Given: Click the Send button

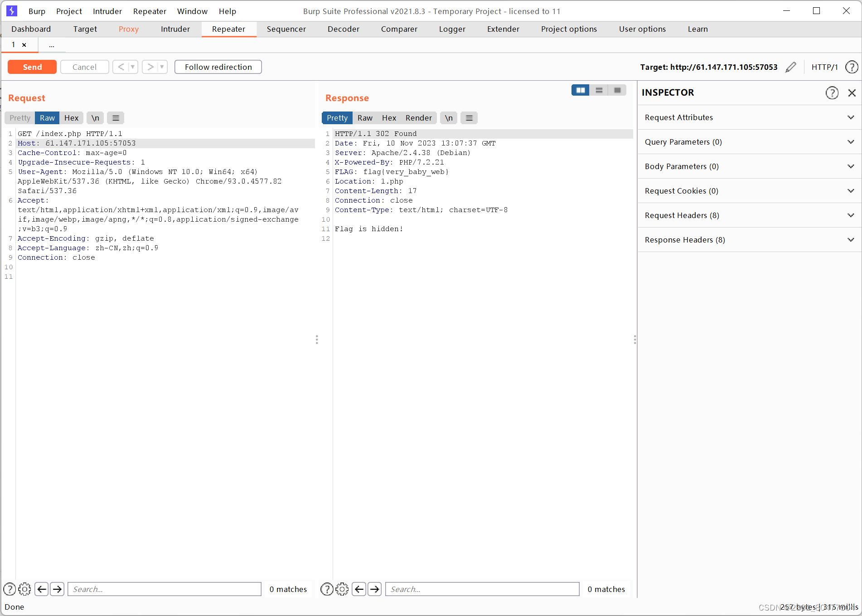Looking at the screenshot, I should [32, 67].
